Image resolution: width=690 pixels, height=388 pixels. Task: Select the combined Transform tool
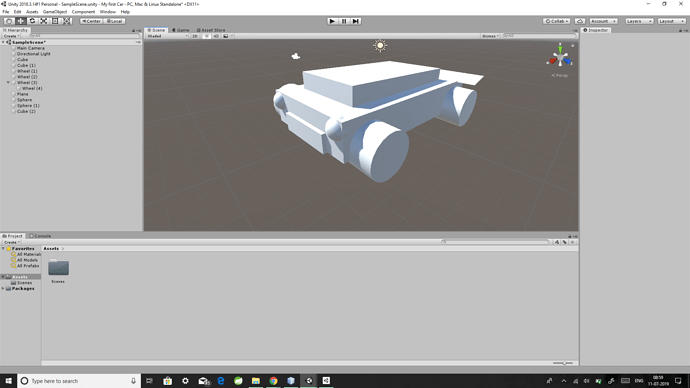click(x=66, y=21)
